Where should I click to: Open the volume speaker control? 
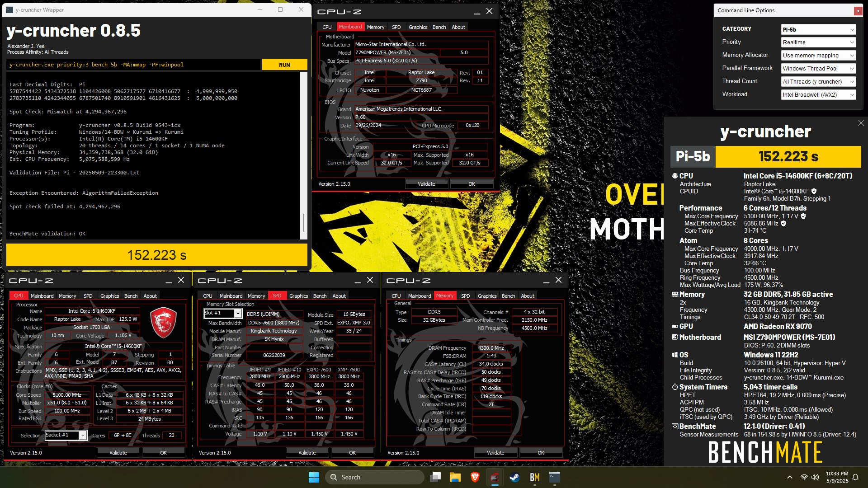(x=815, y=477)
